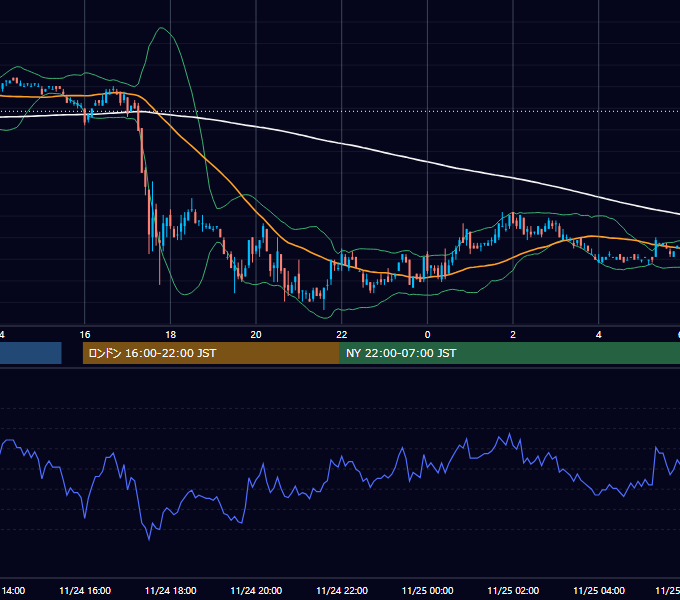Click the blue session bar before London

click(x=30, y=353)
